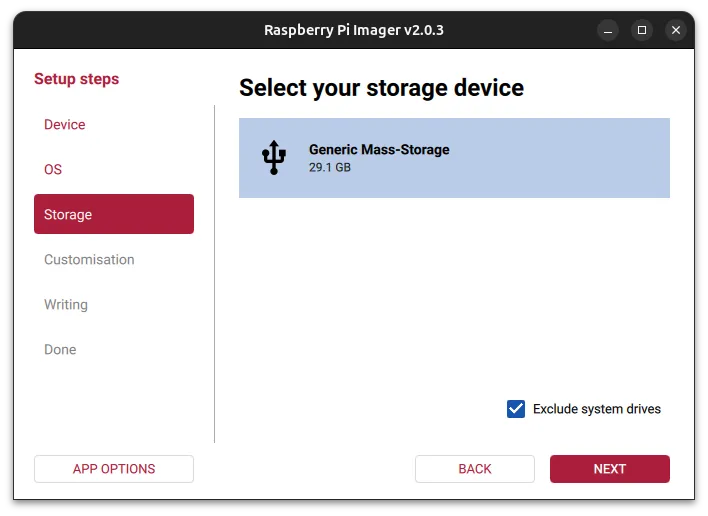Go back with the BACK button
The width and height of the screenshot is (708, 516).
click(475, 469)
